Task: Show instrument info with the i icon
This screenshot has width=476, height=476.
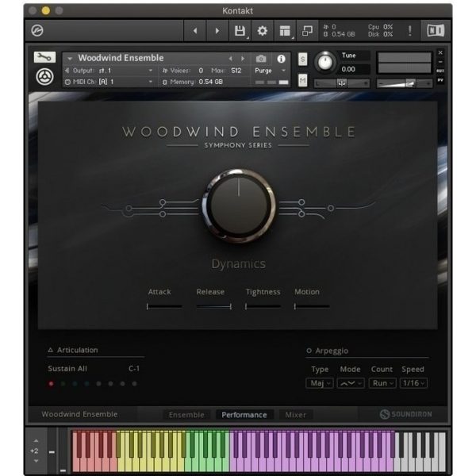Action: [281, 59]
